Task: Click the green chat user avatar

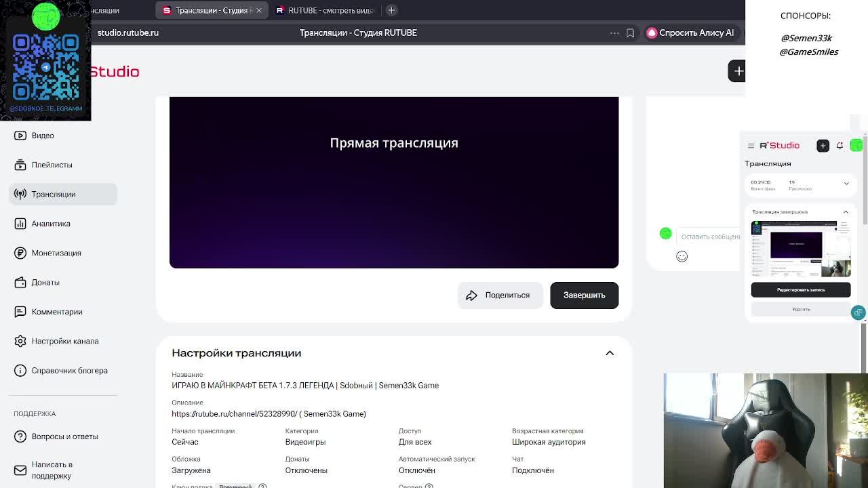Action: pos(665,233)
